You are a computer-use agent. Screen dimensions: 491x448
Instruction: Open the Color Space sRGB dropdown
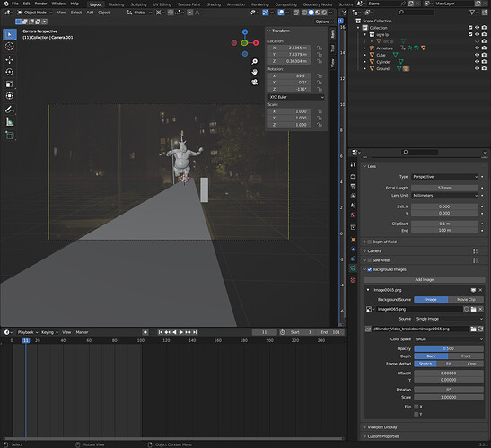click(x=449, y=339)
